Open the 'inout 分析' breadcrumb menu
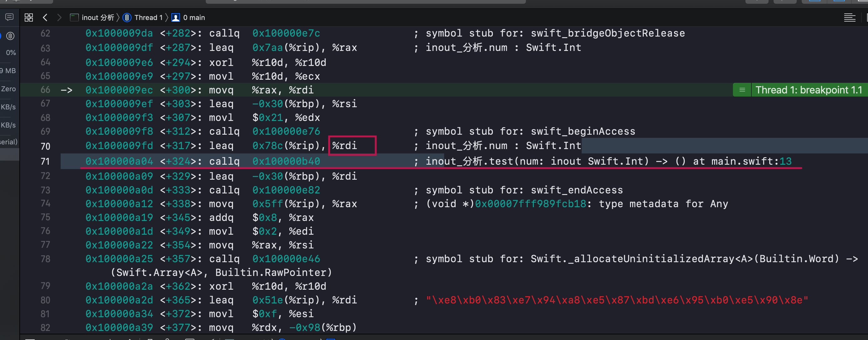The height and width of the screenshot is (340, 868). pyautogui.click(x=98, y=17)
